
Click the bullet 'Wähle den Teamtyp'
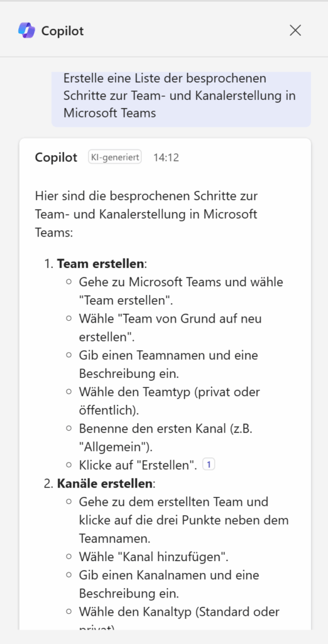tap(169, 401)
